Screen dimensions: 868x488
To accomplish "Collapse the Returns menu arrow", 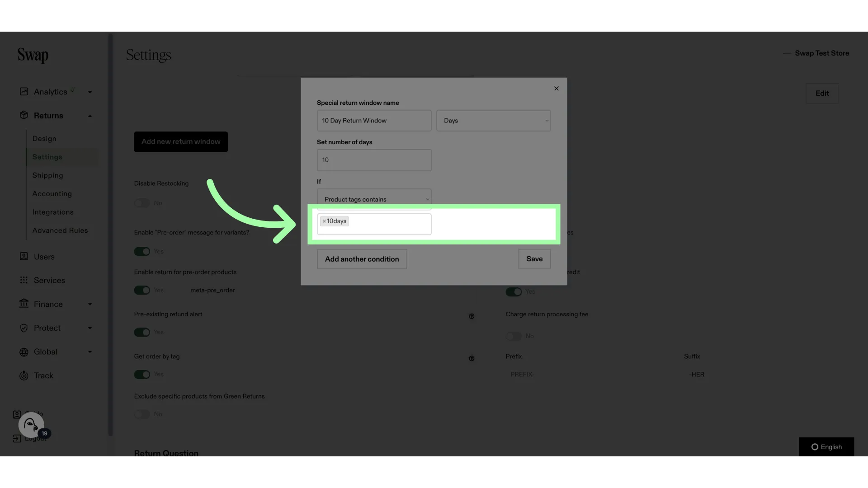I will pos(90,116).
